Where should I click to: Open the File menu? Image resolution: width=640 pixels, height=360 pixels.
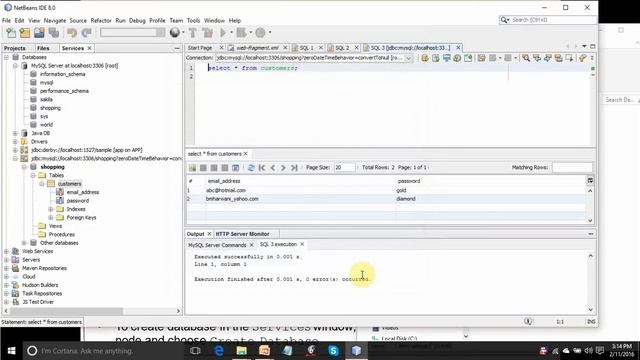[6, 20]
